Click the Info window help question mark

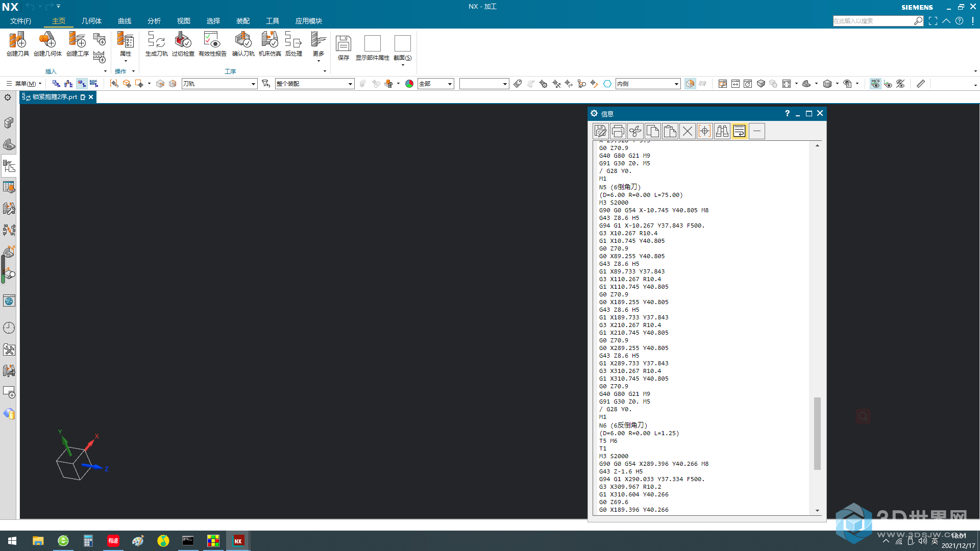pos(787,113)
